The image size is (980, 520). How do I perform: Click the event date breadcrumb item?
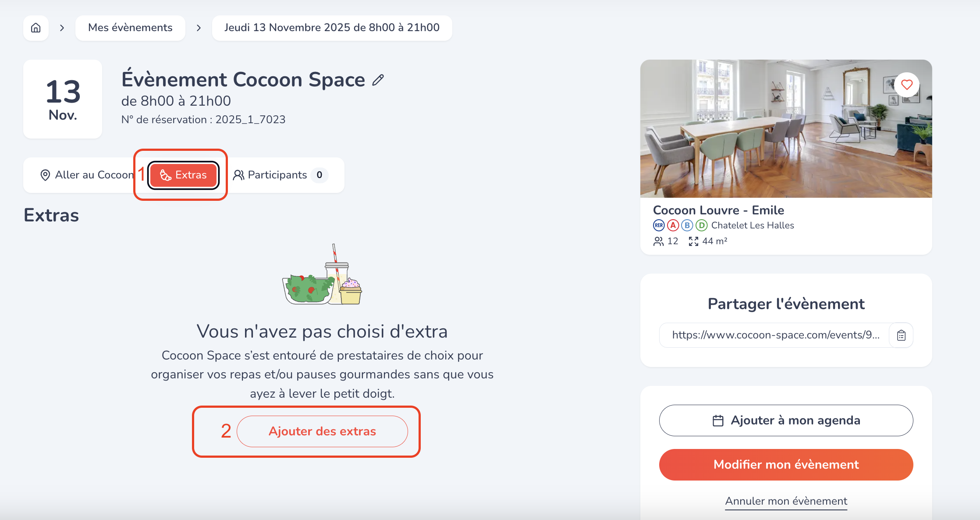(x=332, y=28)
